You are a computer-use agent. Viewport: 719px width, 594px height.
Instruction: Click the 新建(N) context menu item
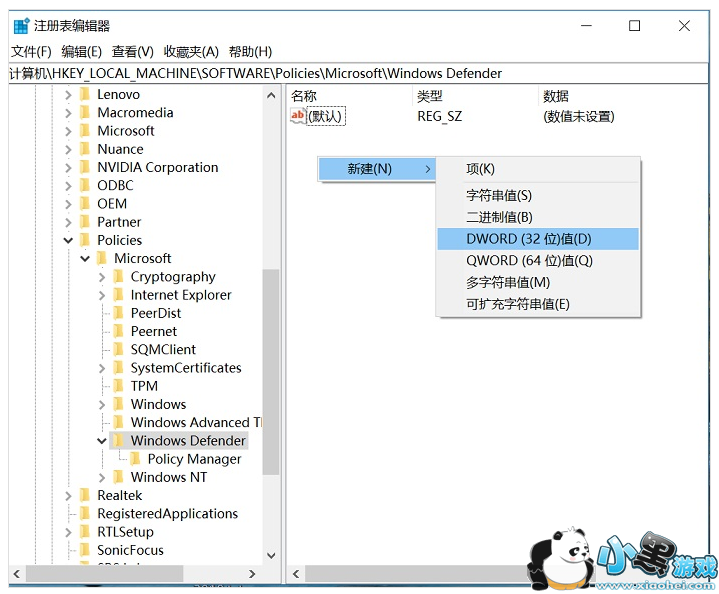[377, 169]
